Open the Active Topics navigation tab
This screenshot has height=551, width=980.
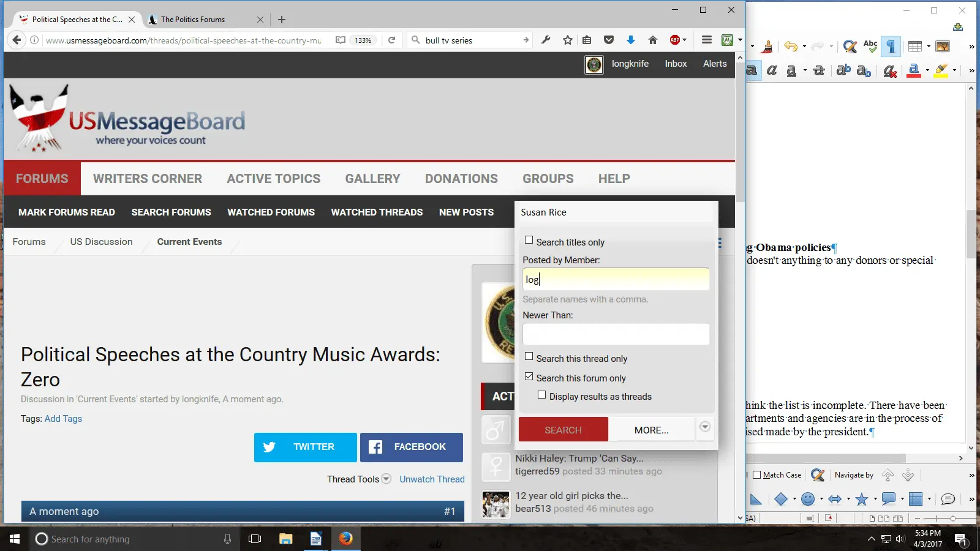tap(274, 179)
